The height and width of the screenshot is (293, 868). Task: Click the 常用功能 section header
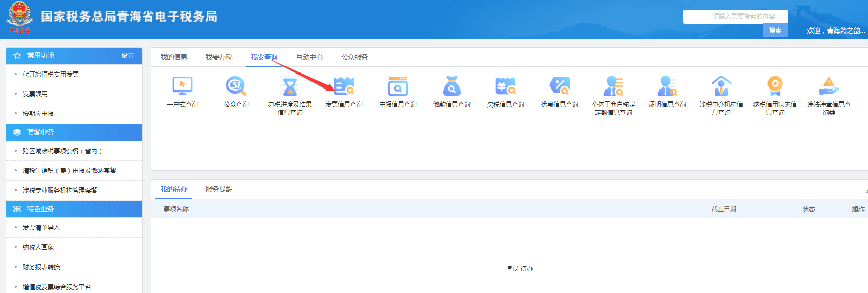click(74, 56)
